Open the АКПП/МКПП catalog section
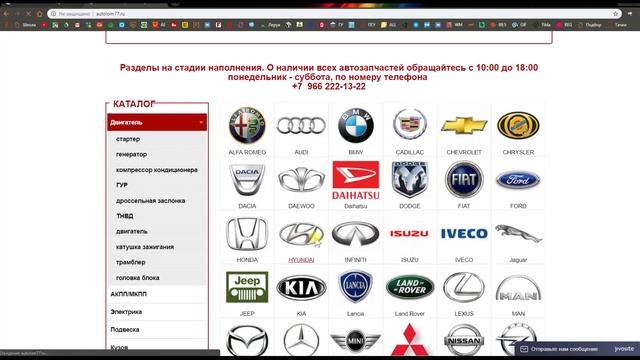Image resolution: width=640 pixels, height=360 pixels. coord(157,294)
